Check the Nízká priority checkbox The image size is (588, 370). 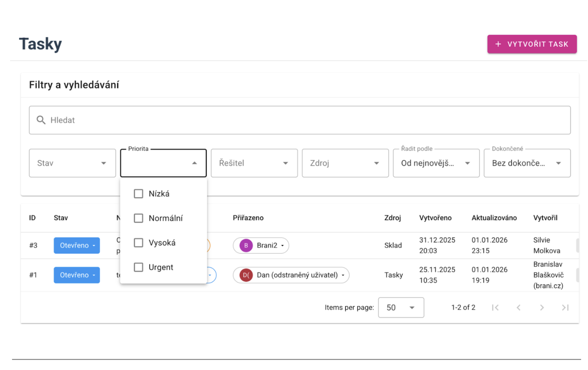138,194
